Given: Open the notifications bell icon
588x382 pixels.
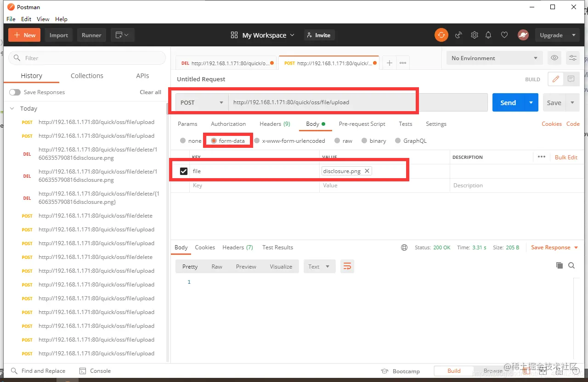Looking at the screenshot, I should [488, 35].
